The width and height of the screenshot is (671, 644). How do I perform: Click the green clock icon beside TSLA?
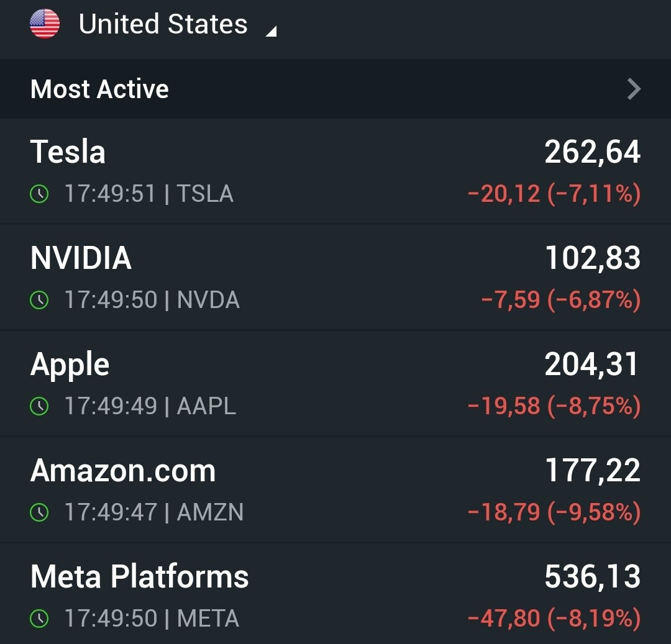click(39, 194)
